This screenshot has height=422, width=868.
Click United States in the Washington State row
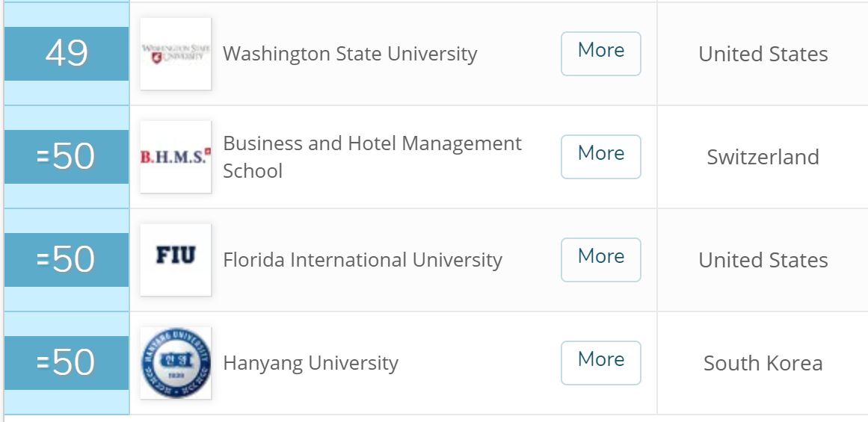[763, 54]
